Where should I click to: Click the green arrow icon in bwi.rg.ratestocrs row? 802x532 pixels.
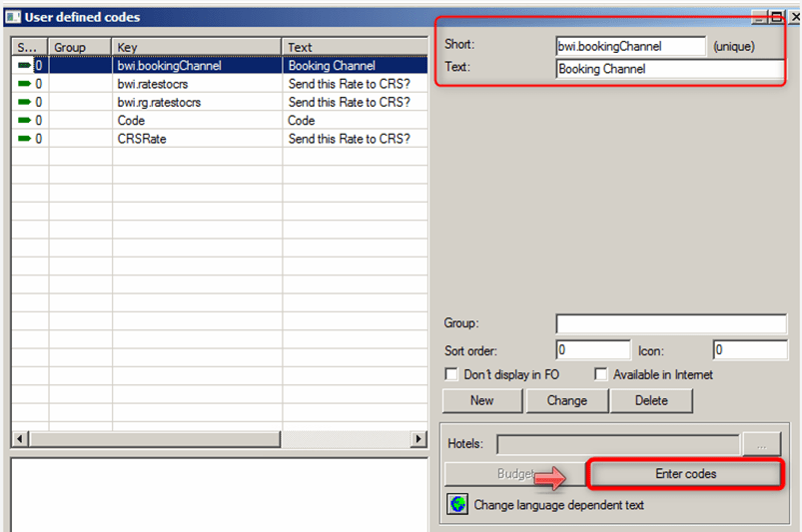coord(24,102)
